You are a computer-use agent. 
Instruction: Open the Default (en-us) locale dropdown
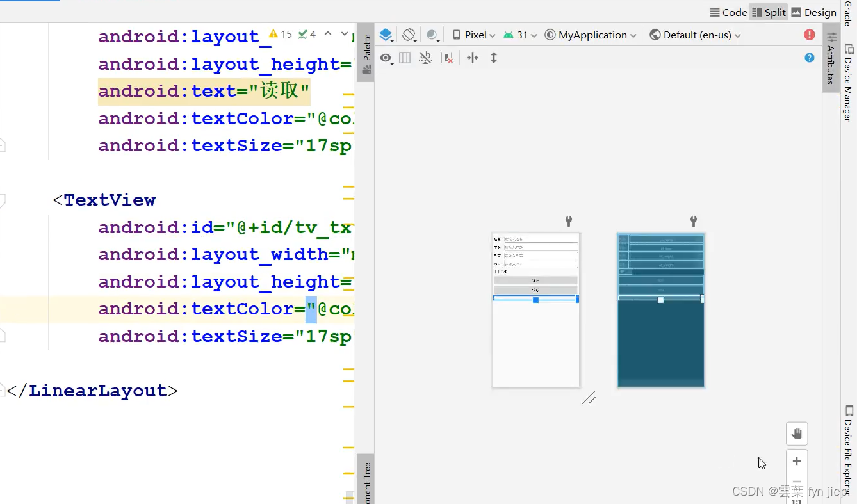[x=695, y=35]
